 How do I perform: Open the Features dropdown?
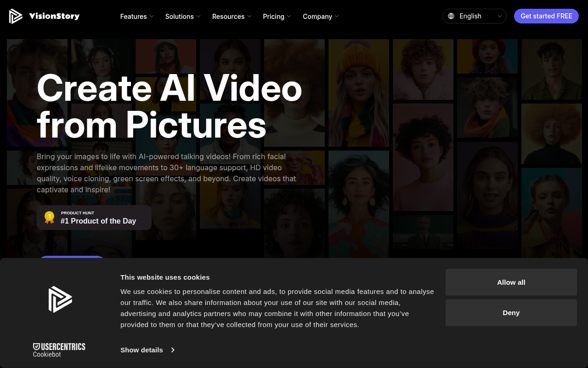click(x=136, y=16)
